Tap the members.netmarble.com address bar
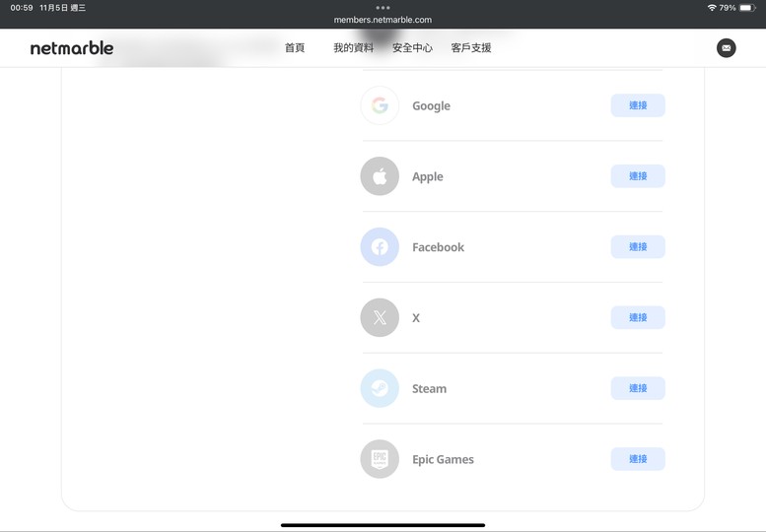The width and height of the screenshot is (766, 532). click(x=383, y=20)
